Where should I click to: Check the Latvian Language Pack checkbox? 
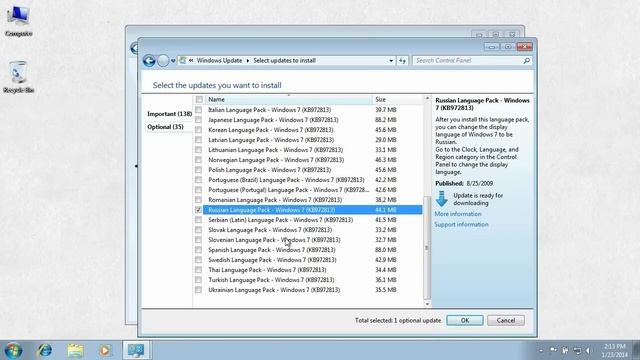click(198, 140)
